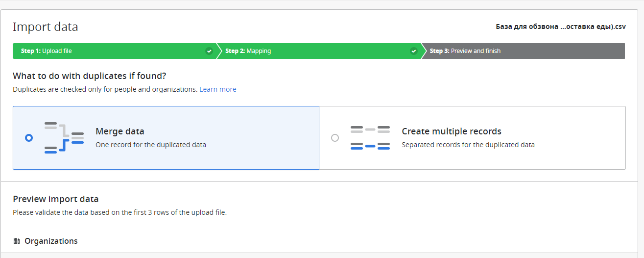Select the Create multiple records radio button
The image size is (644, 258).
pyautogui.click(x=335, y=138)
